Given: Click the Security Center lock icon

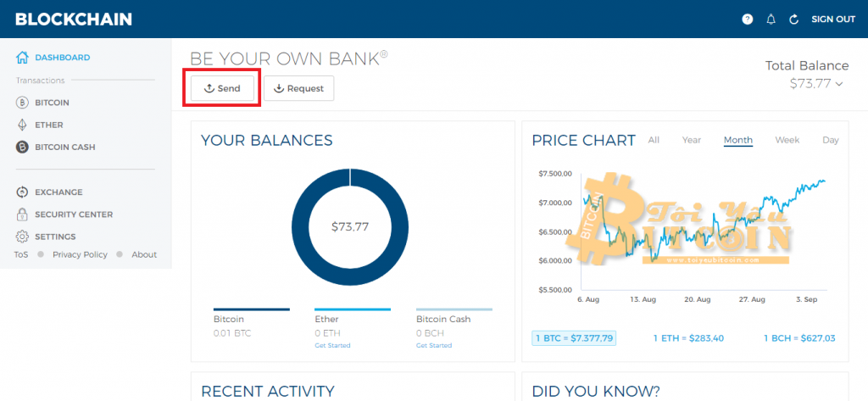Looking at the screenshot, I should tap(22, 214).
